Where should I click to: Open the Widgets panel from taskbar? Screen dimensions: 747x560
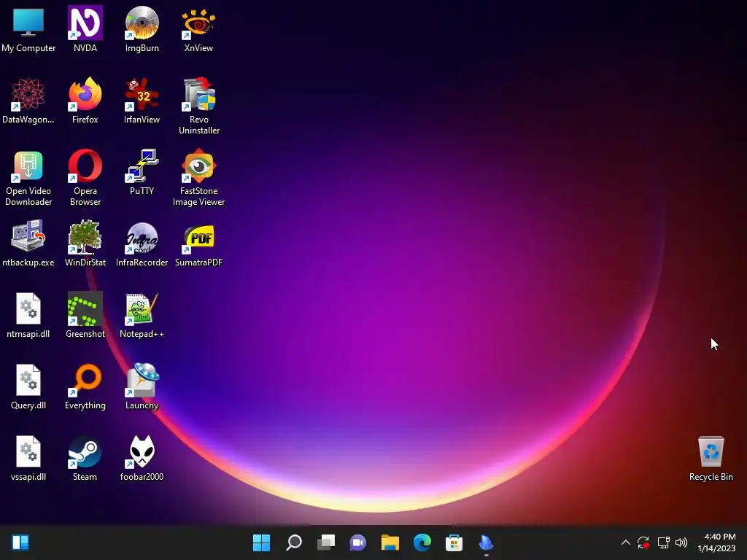20,542
